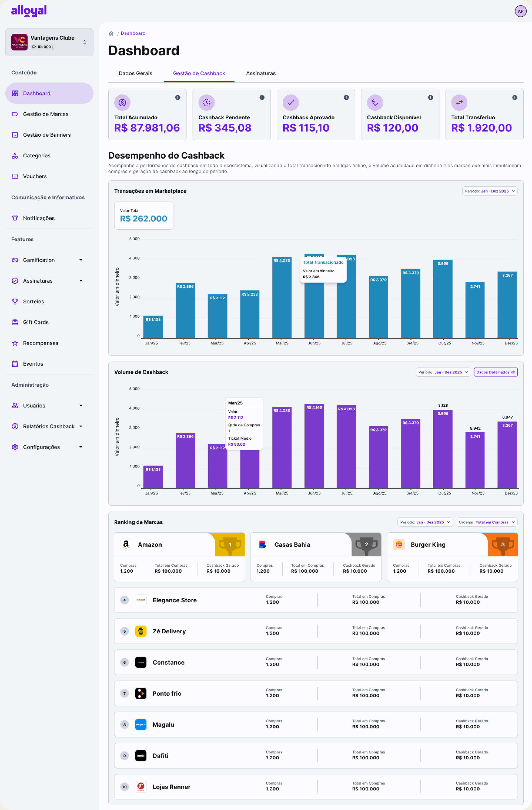The image size is (532, 810).
Task: Click the Constance brand row
Action: [316, 662]
